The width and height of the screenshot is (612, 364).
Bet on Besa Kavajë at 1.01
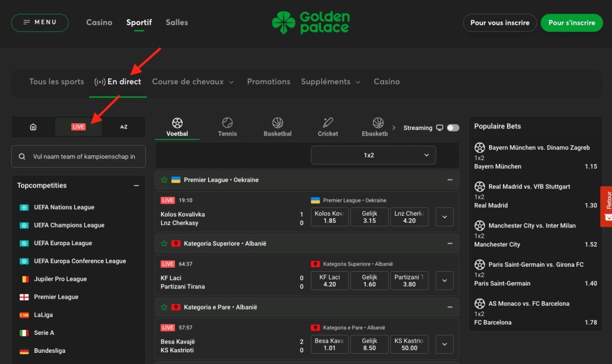[x=329, y=344]
